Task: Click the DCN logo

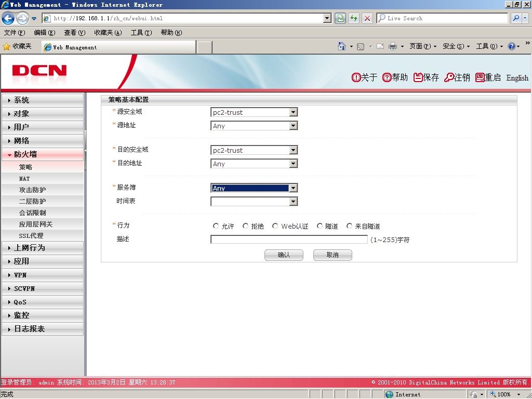Action: [39, 71]
